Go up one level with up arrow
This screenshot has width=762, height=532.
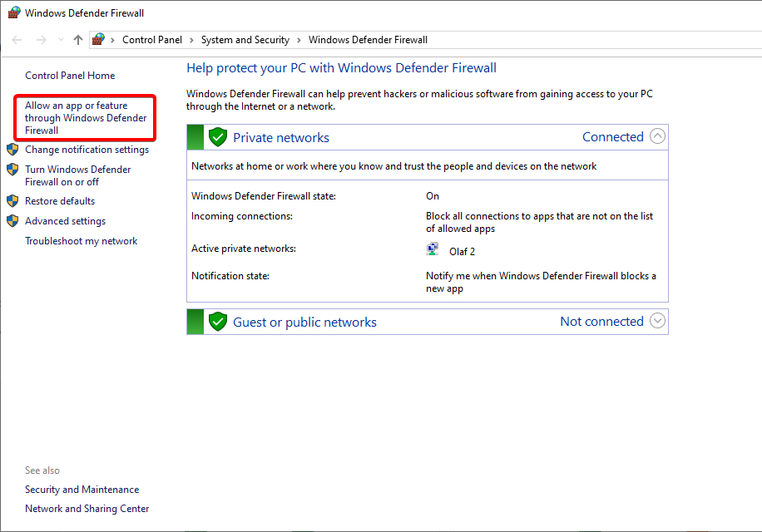tap(77, 40)
